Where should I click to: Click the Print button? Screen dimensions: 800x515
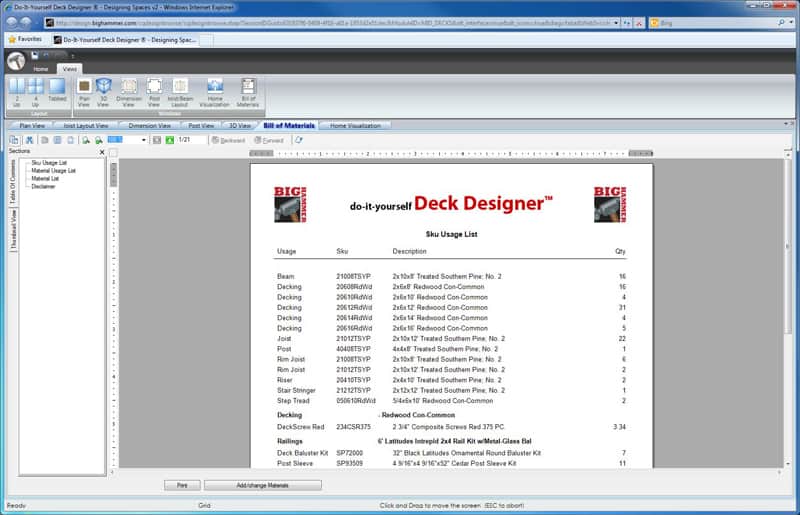(182, 485)
